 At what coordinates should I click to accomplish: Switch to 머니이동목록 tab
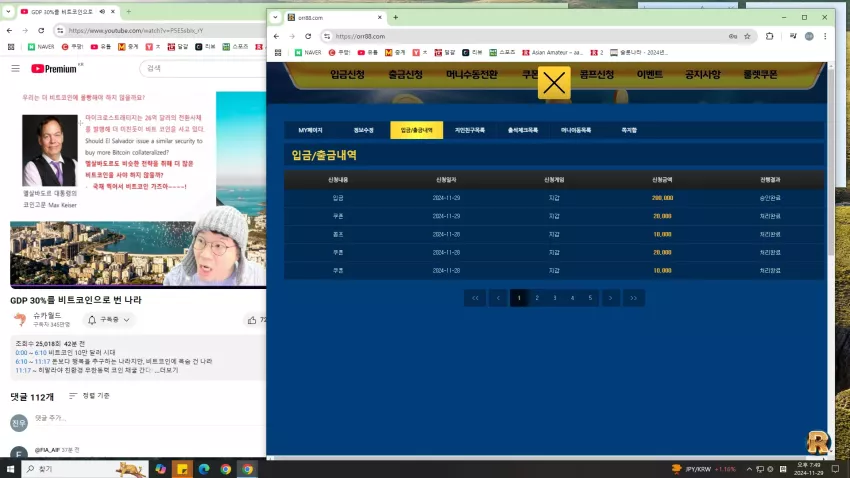coord(576,130)
